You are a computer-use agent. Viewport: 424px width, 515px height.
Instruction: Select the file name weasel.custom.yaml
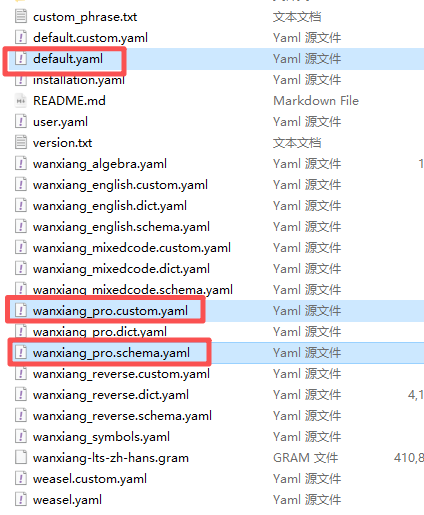coord(90,479)
